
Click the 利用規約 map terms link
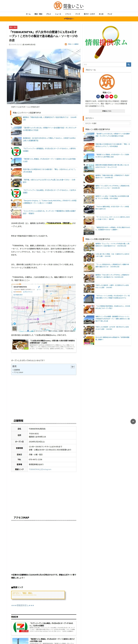pos(61,331)
